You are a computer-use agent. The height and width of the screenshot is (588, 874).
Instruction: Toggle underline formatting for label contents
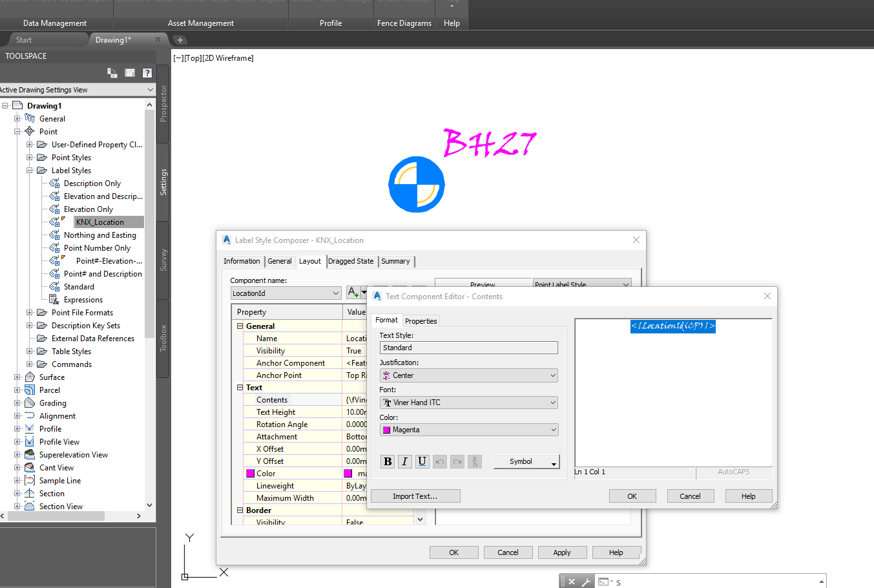422,461
